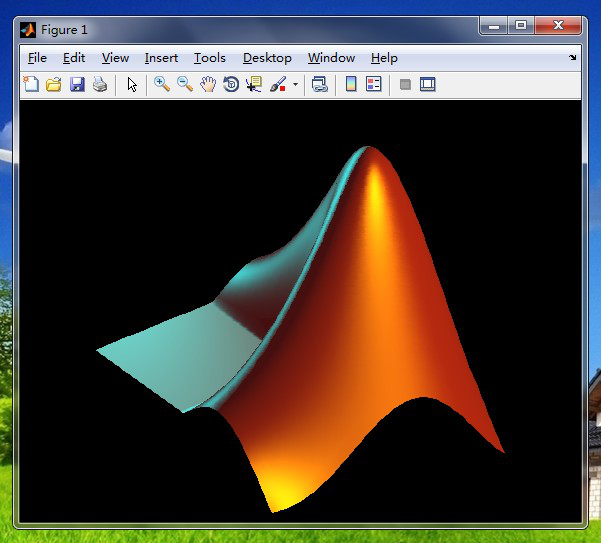Image resolution: width=601 pixels, height=543 pixels.
Task: Click the New Figure icon
Action: pyautogui.click(x=31, y=85)
